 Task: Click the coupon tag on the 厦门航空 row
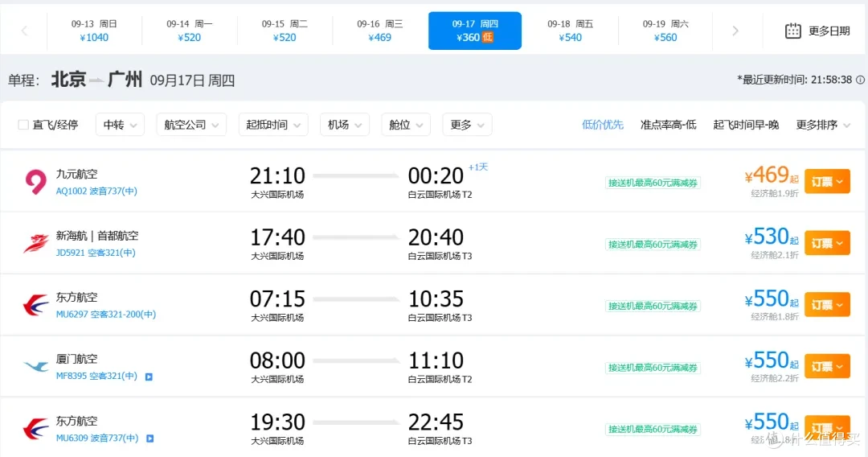(x=653, y=368)
